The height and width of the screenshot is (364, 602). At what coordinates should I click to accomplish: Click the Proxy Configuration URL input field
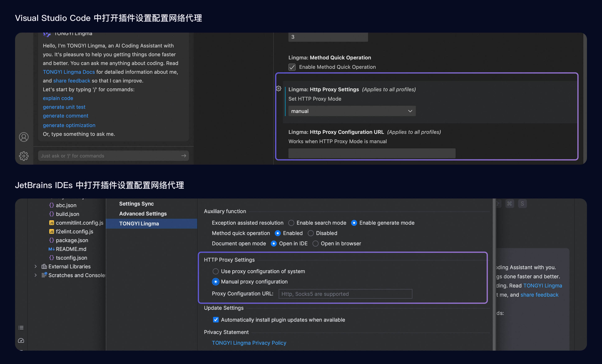click(x=345, y=294)
